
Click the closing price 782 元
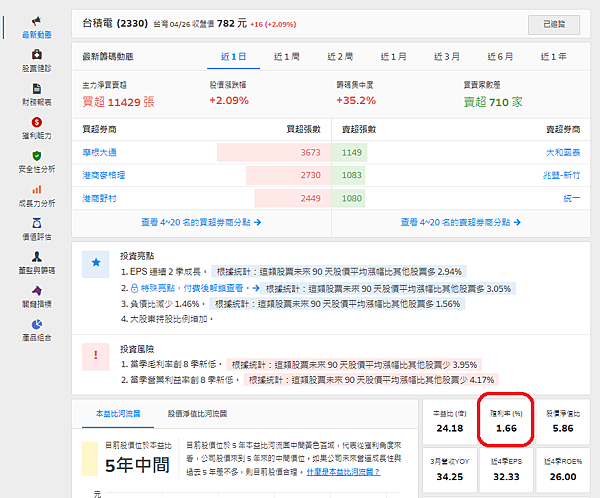point(232,24)
